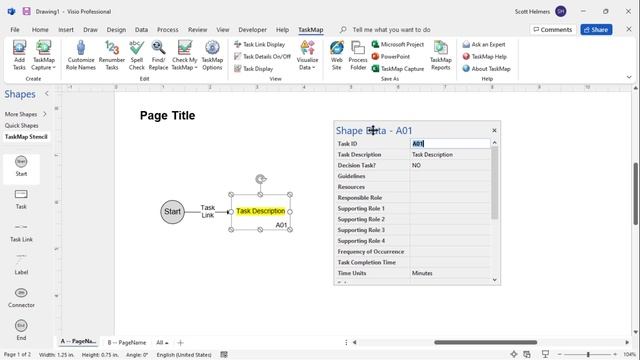This screenshot has width=640, height=360.
Task: Select the Label stencil shape
Action: pyautogui.click(x=21, y=264)
